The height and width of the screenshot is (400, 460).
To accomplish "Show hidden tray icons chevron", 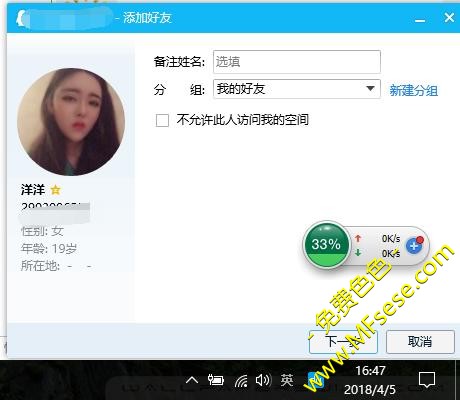I will (192, 380).
